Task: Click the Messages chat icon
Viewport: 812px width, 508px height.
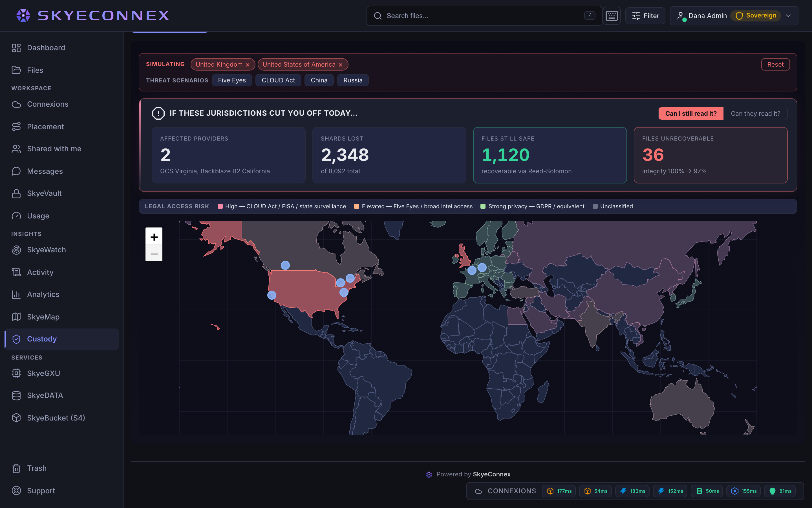Action: pos(16,171)
